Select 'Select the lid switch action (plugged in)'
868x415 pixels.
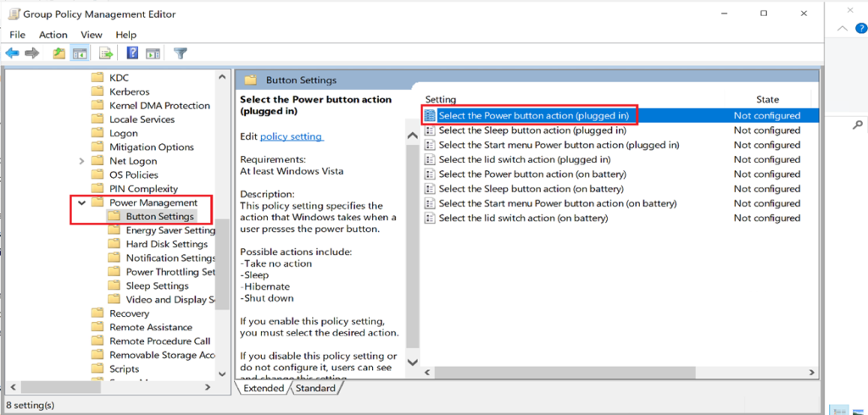point(524,159)
